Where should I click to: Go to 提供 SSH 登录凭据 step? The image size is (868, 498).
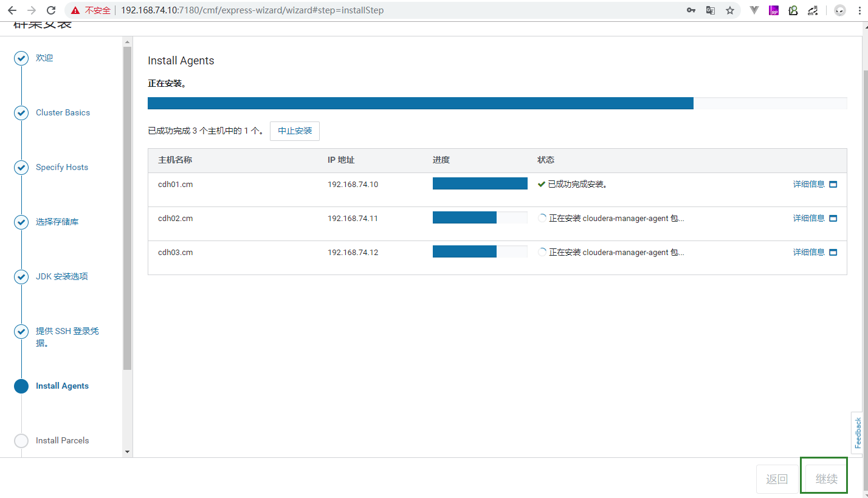[x=67, y=337]
